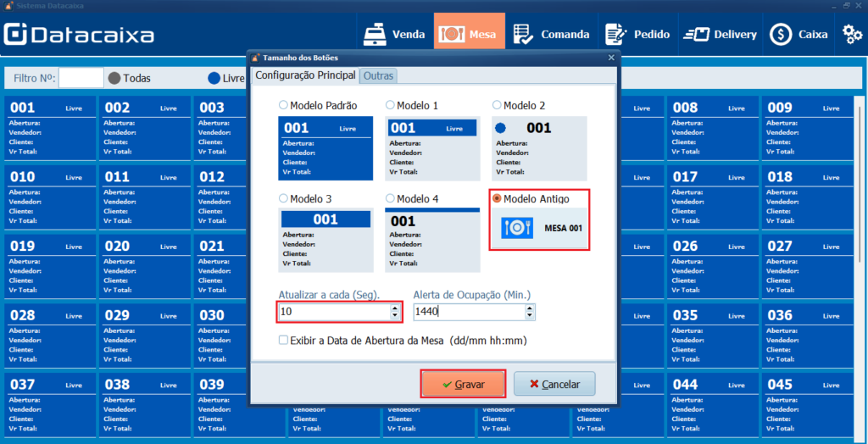Click the Filtro Nº input box
868x444 pixels.
click(81, 79)
